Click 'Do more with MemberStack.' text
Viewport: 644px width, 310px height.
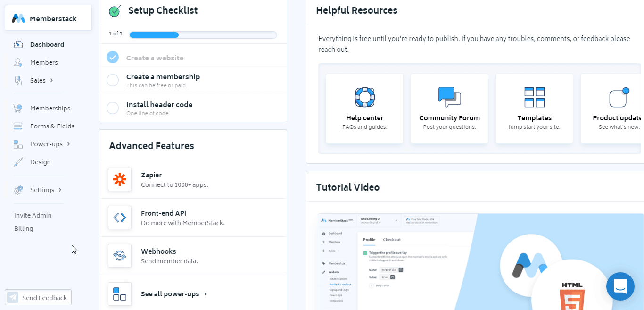182,223
